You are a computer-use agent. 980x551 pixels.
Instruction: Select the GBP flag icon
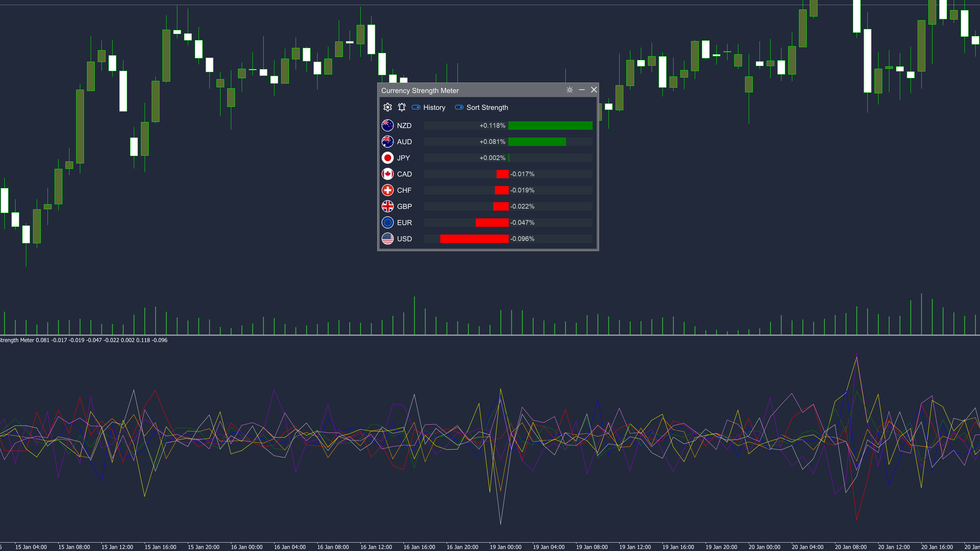tap(387, 207)
